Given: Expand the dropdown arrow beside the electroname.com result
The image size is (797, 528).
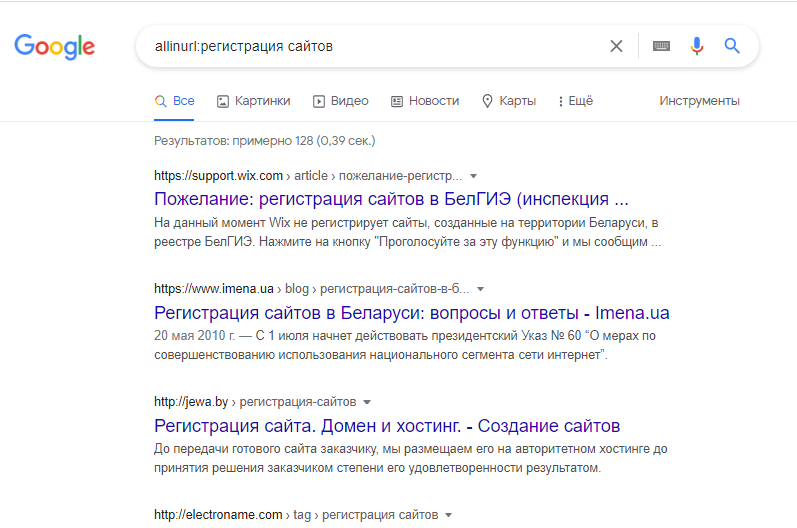Looking at the screenshot, I should pos(448,515).
